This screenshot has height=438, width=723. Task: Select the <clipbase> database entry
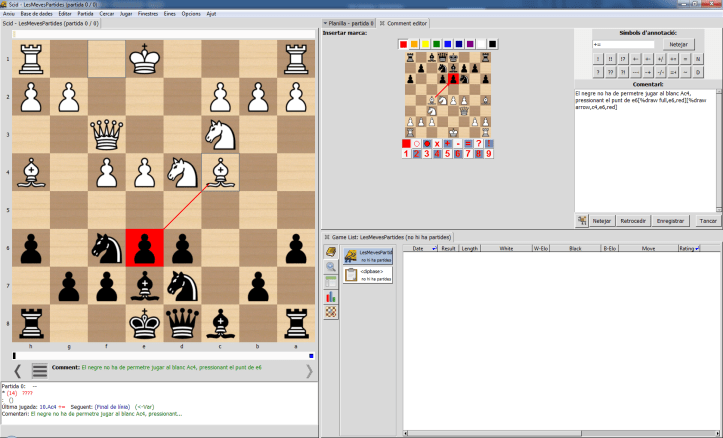[369, 273]
